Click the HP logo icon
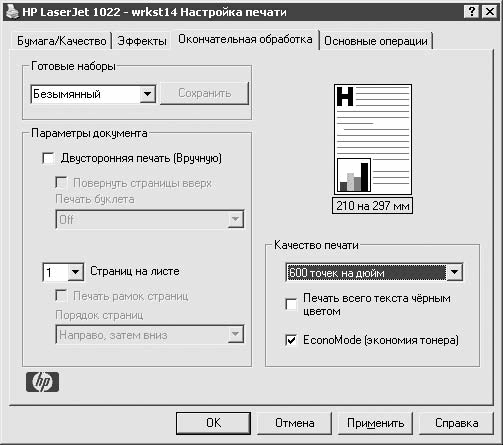 click(42, 382)
